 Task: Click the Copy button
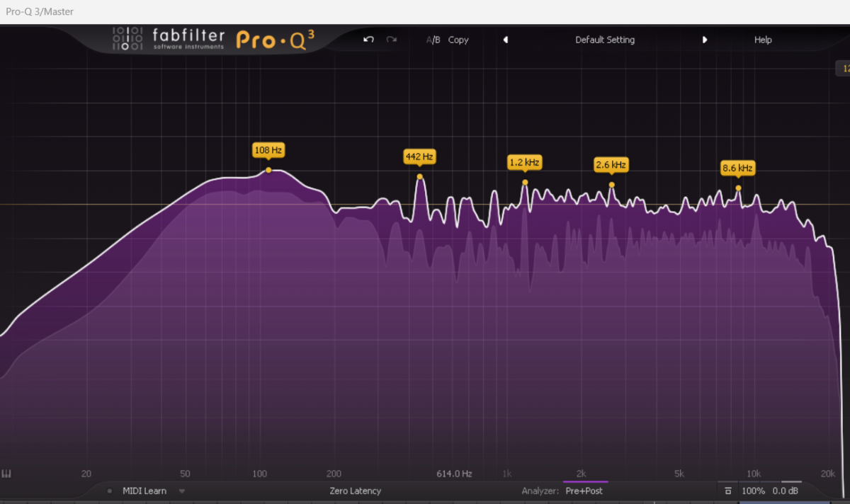pos(458,40)
